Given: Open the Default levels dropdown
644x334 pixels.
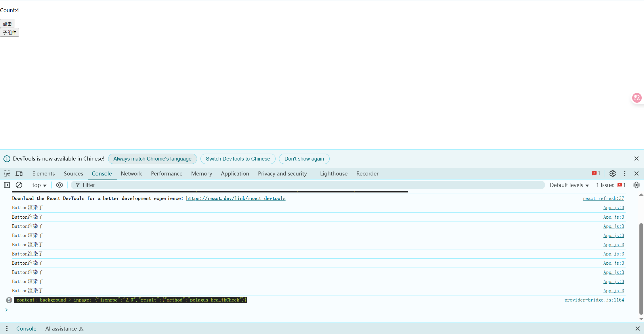Looking at the screenshot, I should tap(569, 185).
